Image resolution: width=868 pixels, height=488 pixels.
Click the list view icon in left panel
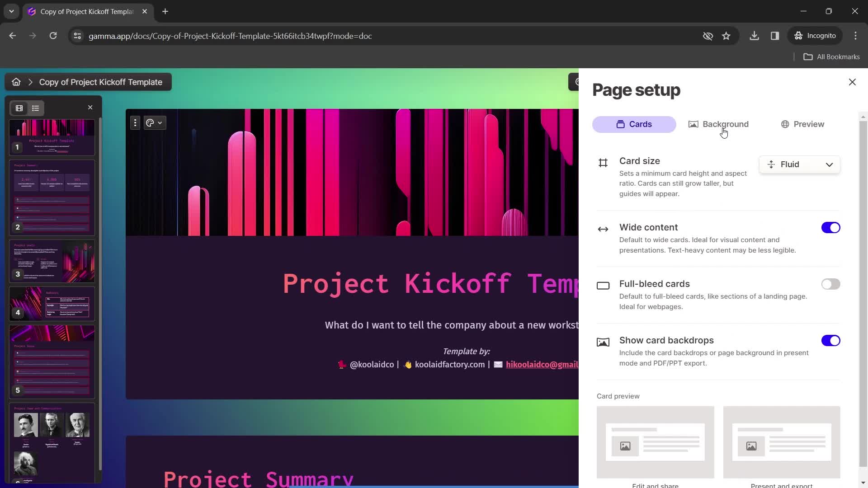click(x=36, y=108)
